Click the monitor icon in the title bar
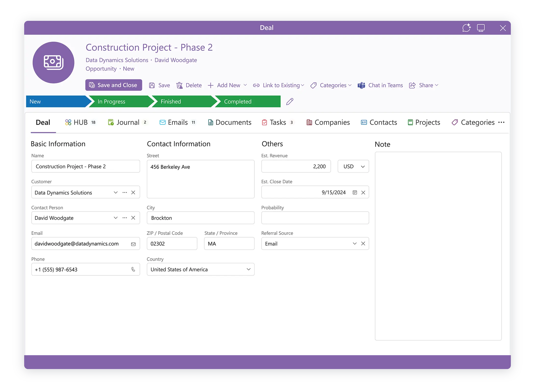The width and height of the screenshot is (535, 392). pyautogui.click(x=481, y=28)
